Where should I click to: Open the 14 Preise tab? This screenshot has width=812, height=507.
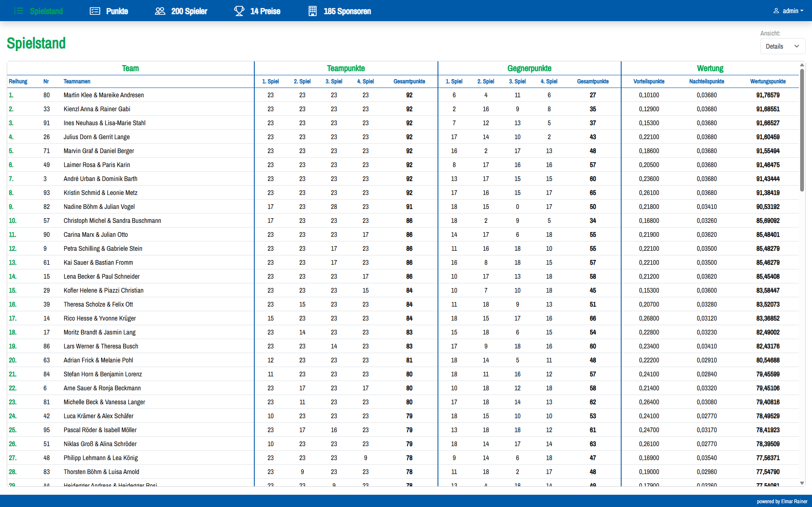pos(257,11)
